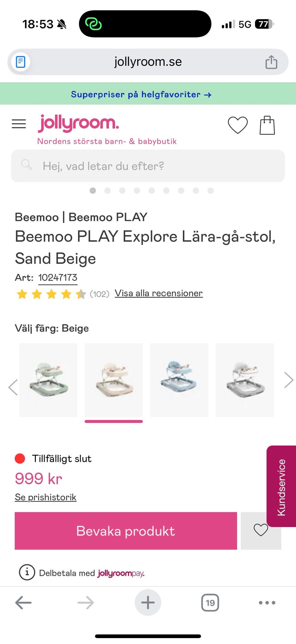Go back with browser back arrow

click(23, 602)
